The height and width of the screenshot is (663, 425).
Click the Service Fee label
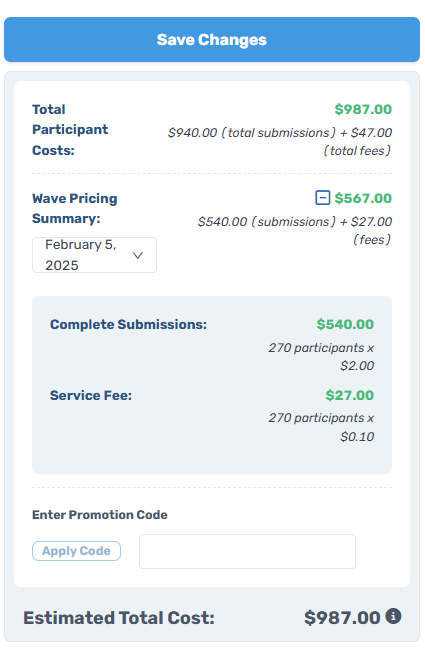(x=91, y=395)
